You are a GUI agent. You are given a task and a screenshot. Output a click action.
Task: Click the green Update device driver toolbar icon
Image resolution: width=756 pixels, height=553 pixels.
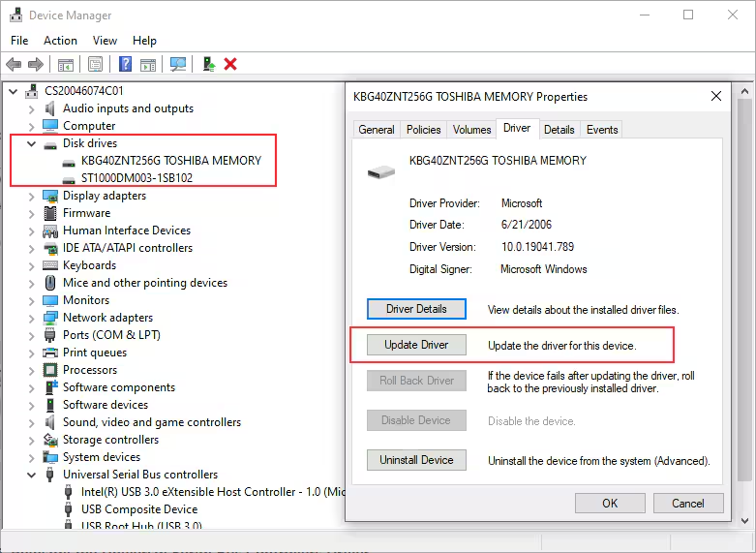pos(209,64)
